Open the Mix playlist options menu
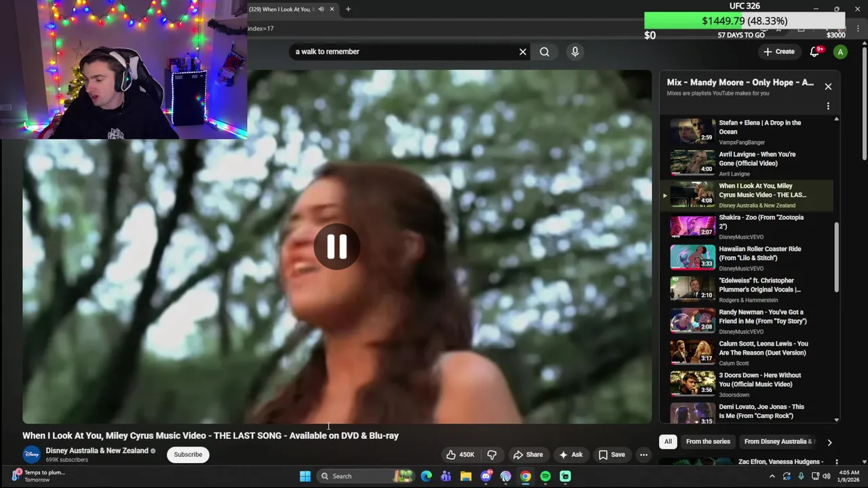This screenshot has width=868, height=488. (x=828, y=106)
